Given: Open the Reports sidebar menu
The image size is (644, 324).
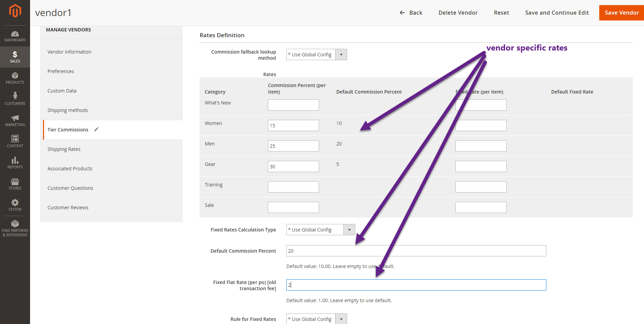Looking at the screenshot, I should (x=15, y=163).
